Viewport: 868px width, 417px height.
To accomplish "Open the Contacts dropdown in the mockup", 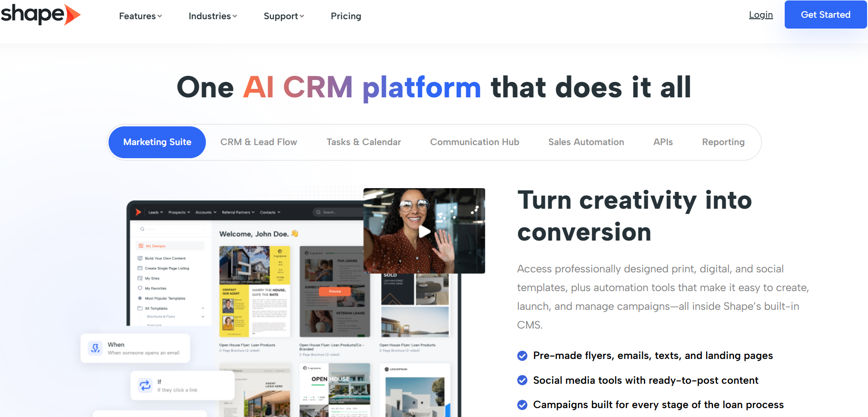I will [270, 212].
